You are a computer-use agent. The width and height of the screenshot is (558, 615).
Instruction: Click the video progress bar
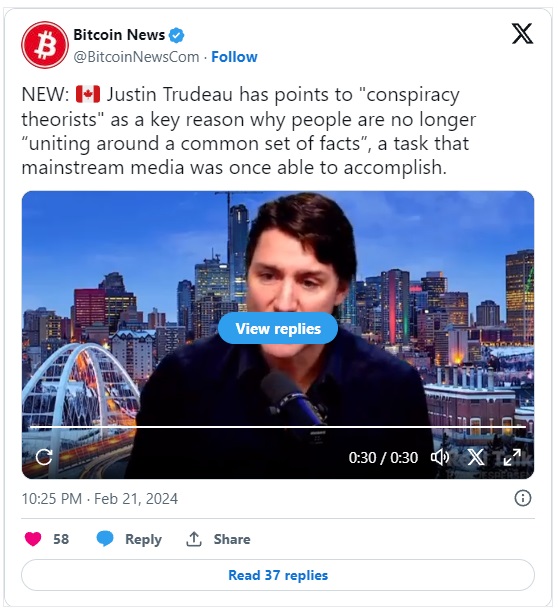[278, 426]
